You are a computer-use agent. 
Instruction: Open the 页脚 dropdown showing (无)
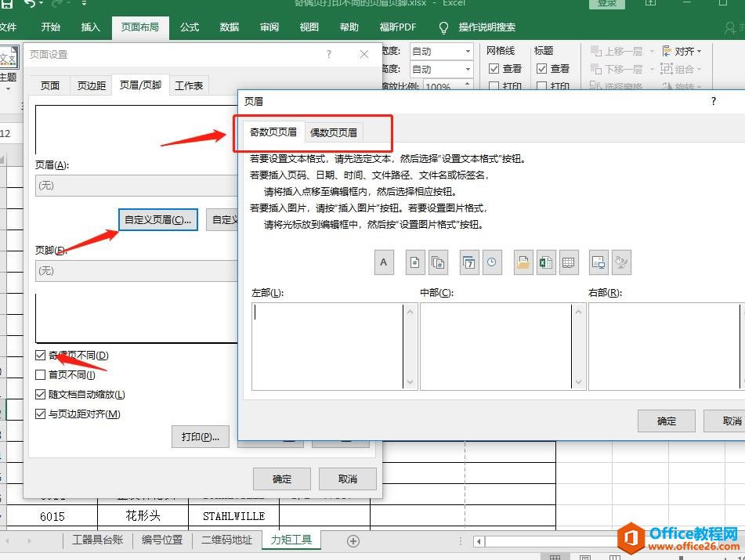point(135,270)
